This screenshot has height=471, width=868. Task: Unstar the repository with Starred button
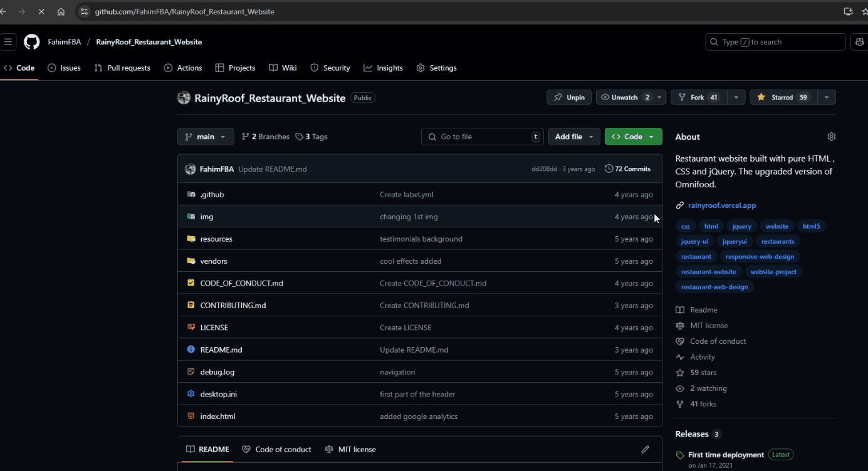point(782,97)
